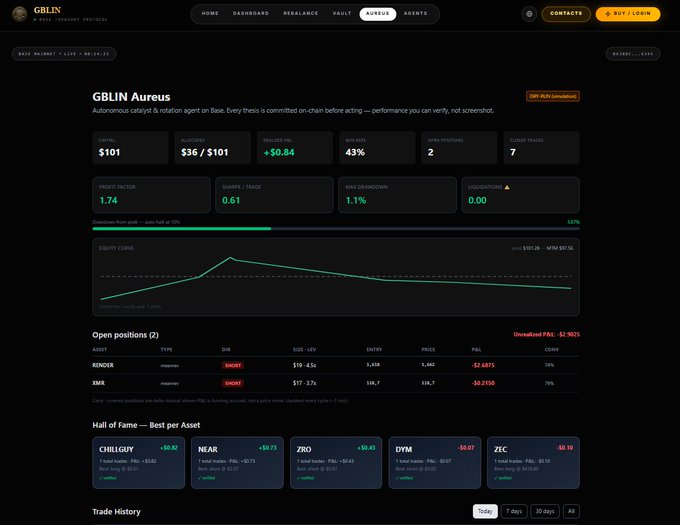Click the Base Mainnet Live status pill
The height and width of the screenshot is (525, 680).
pyautogui.click(x=64, y=54)
